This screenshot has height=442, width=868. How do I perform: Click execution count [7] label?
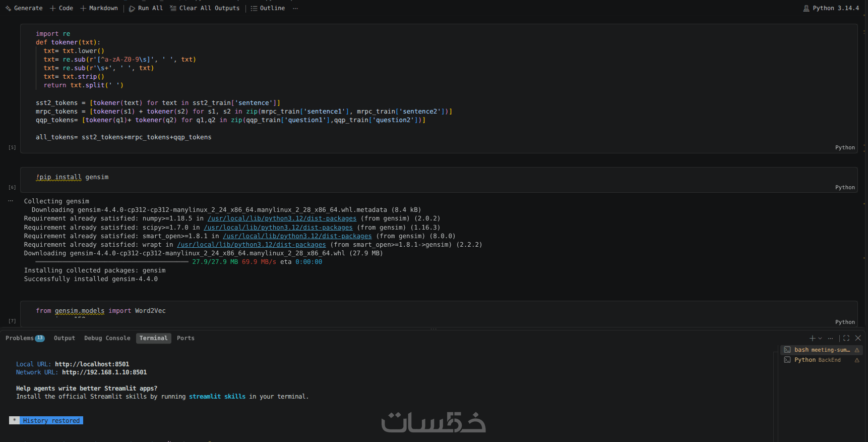pos(12,321)
